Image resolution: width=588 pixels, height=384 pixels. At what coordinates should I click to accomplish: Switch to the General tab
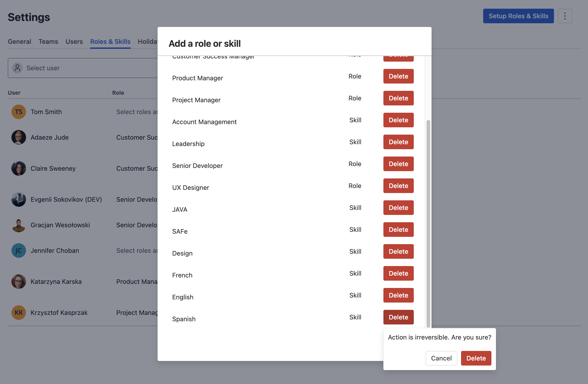[19, 42]
